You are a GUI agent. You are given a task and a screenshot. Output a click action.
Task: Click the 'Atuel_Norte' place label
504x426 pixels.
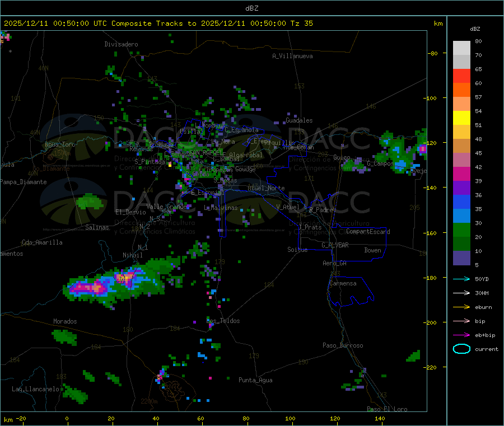(266, 188)
